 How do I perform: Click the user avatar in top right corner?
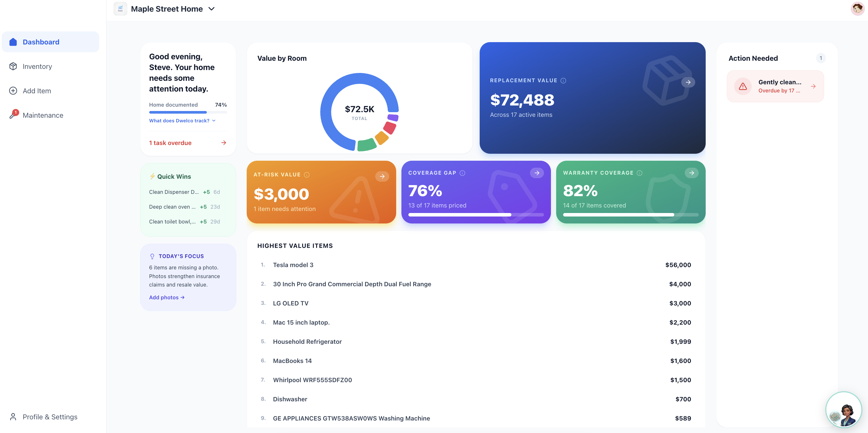[x=857, y=8]
